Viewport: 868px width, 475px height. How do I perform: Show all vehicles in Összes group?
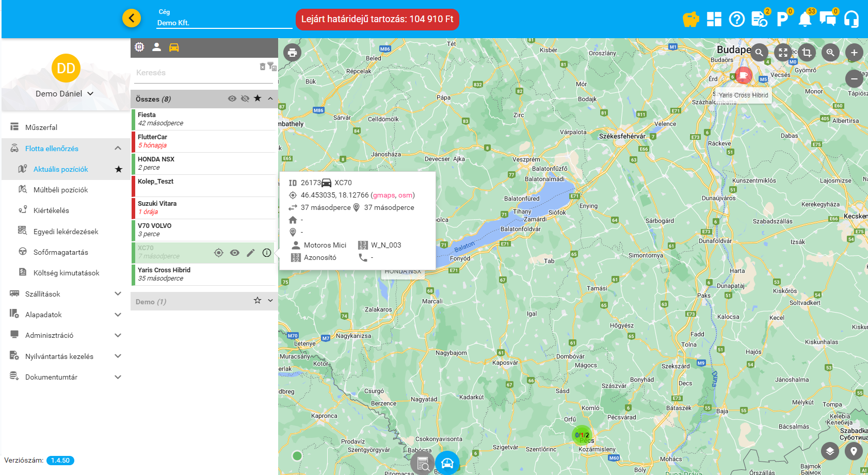(x=232, y=99)
